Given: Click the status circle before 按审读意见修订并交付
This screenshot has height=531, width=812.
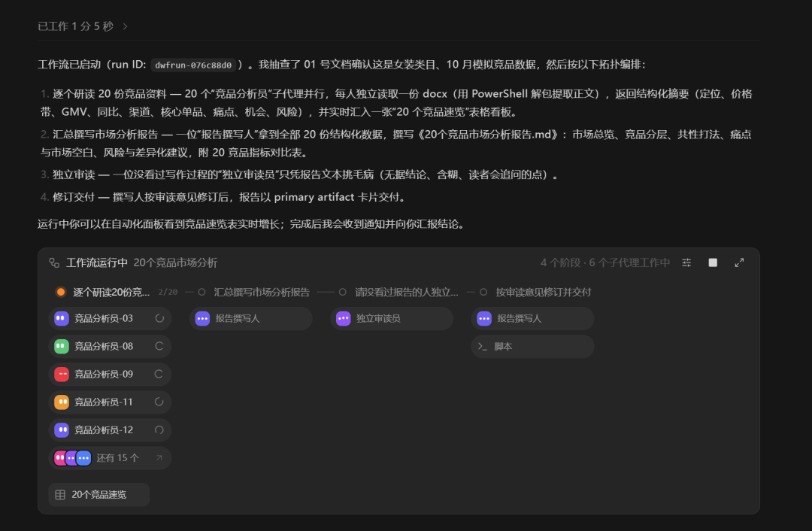Looking at the screenshot, I should (x=483, y=292).
